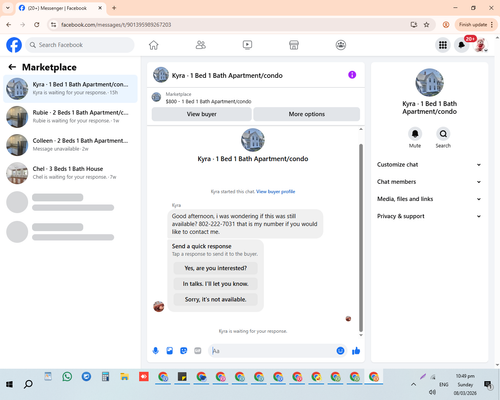Reload the page in the browser

coord(37,25)
